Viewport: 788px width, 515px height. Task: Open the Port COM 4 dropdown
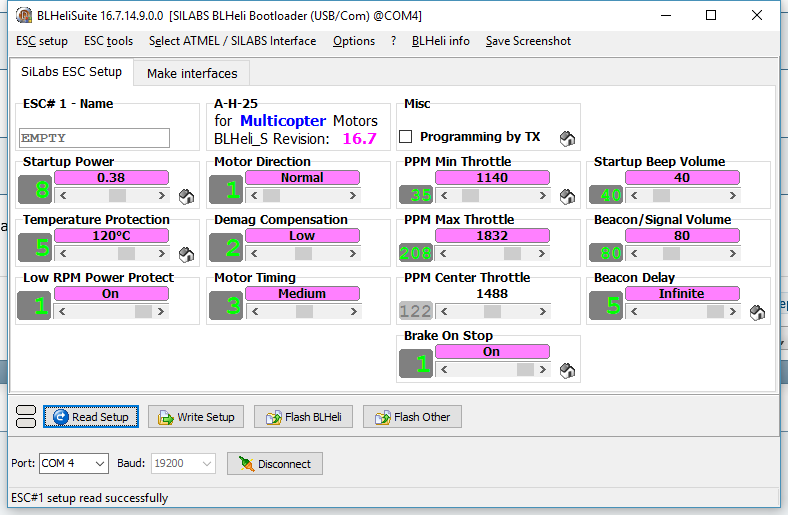[x=73, y=464]
